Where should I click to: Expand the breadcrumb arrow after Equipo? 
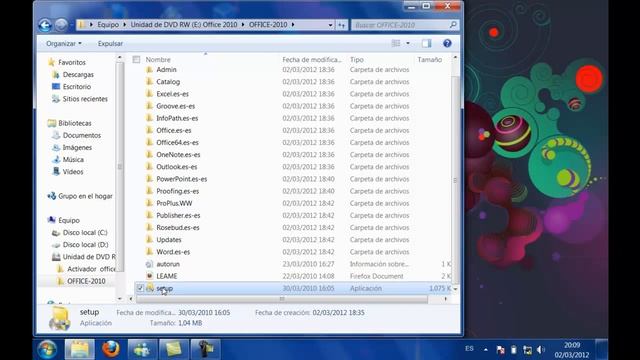(x=124, y=25)
